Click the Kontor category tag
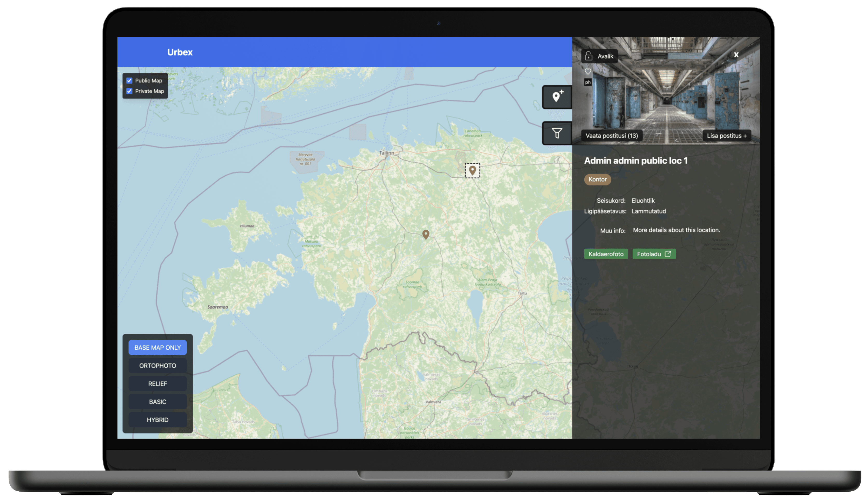This screenshot has width=868, height=502. [x=597, y=179]
